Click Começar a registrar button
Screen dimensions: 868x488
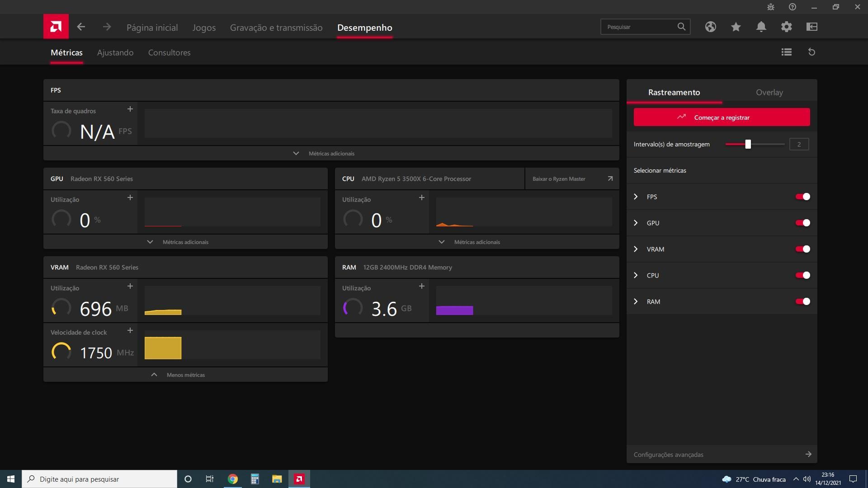[722, 117]
